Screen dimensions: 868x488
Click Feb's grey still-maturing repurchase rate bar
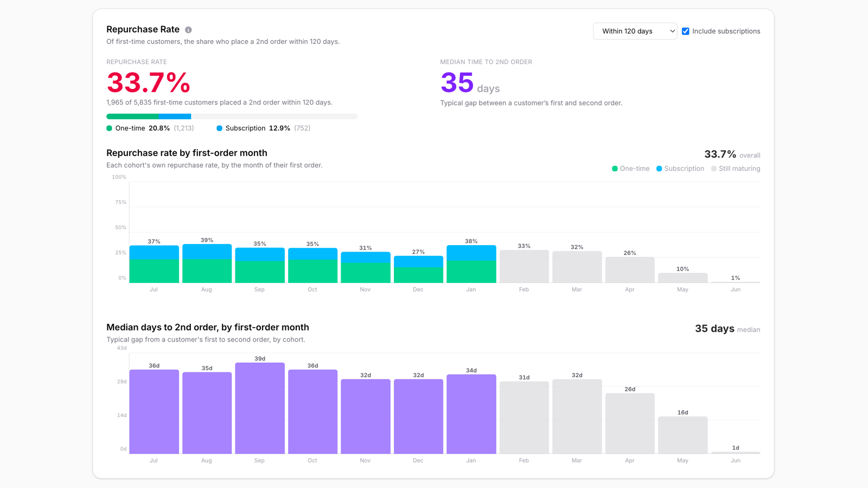point(524,267)
